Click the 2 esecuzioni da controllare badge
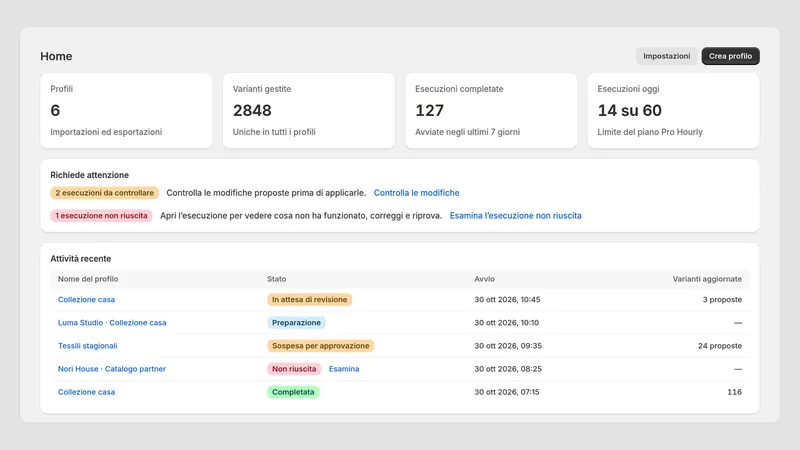Image resolution: width=800 pixels, height=450 pixels. (x=105, y=193)
